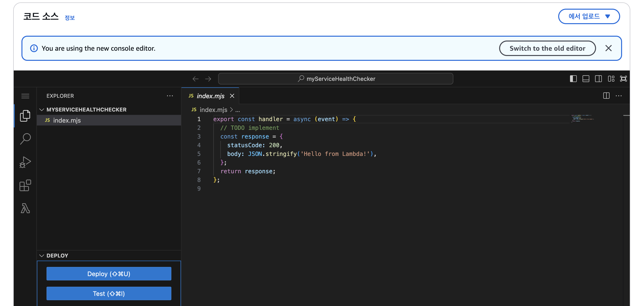Click the myServiceHealthChecker search field
This screenshot has width=644, height=306.
[x=335, y=79]
